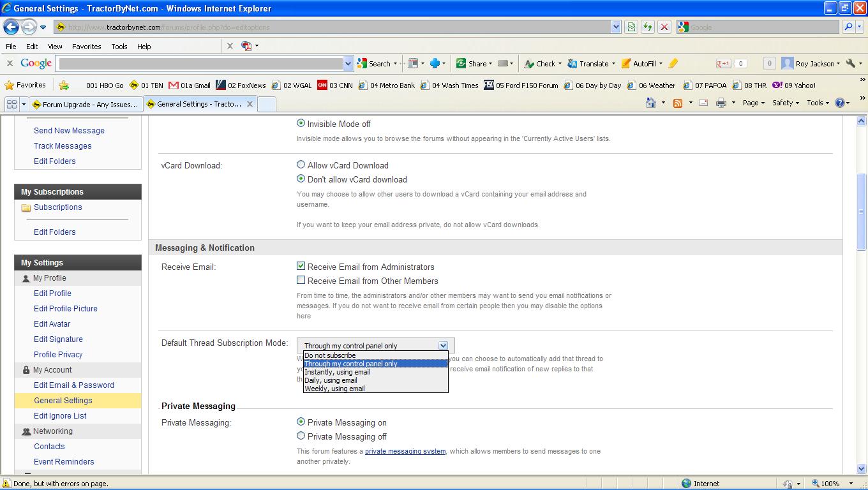Open the Favorites menu in menu bar
Viewport: 868px width, 490px height.
point(86,47)
